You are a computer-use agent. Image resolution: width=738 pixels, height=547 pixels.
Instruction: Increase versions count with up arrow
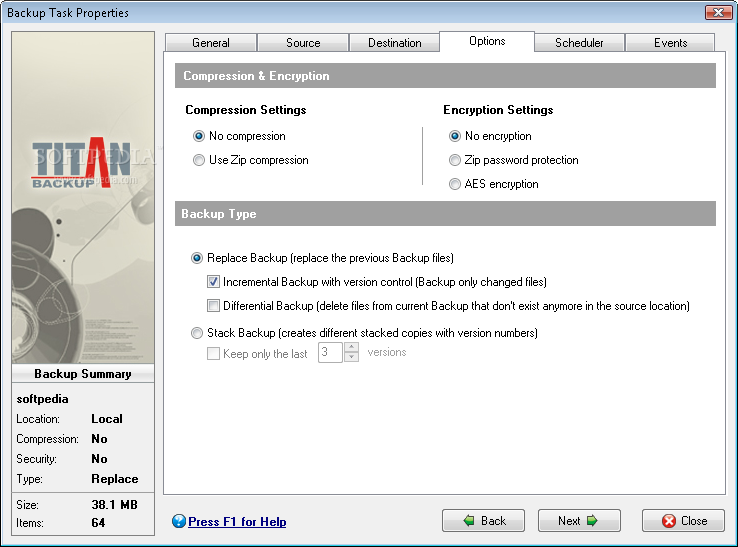pyautogui.click(x=352, y=347)
